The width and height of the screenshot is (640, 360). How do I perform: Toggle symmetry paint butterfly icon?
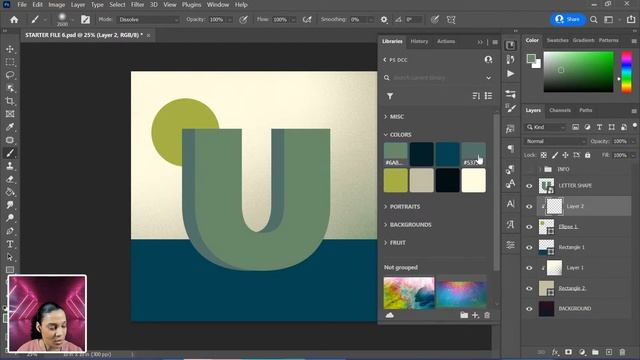(451, 20)
